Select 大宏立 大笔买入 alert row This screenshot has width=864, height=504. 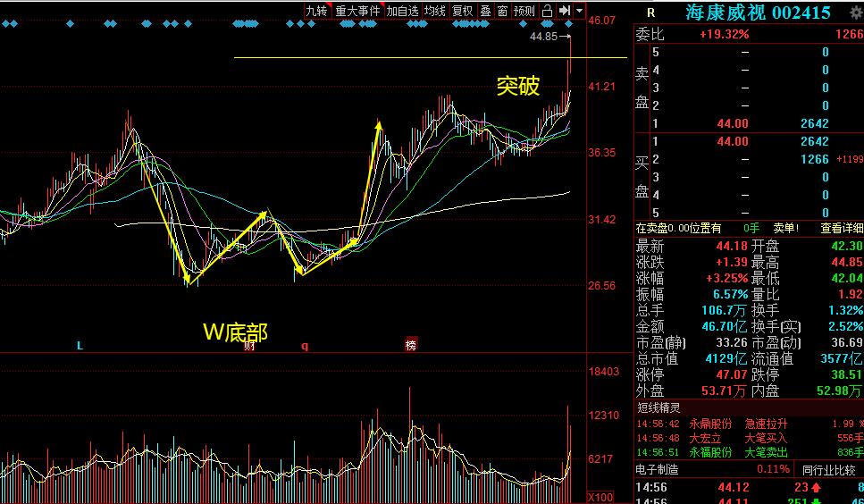(x=750, y=439)
